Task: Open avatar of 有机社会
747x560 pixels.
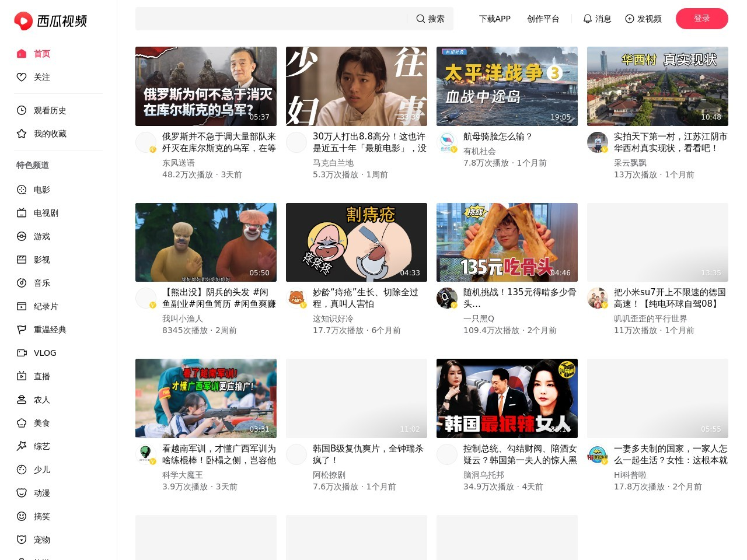Action: [x=447, y=142]
